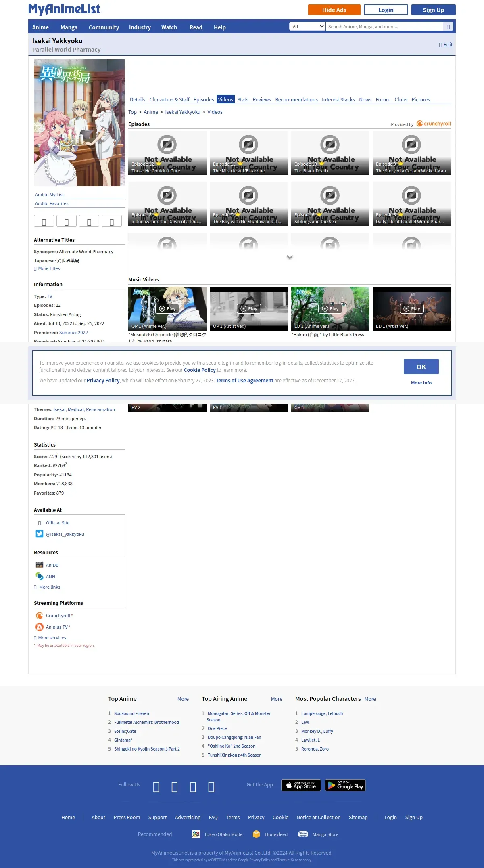484x868 pixels.
Task: Open the Anime menu in the navbar
Action: [40, 27]
